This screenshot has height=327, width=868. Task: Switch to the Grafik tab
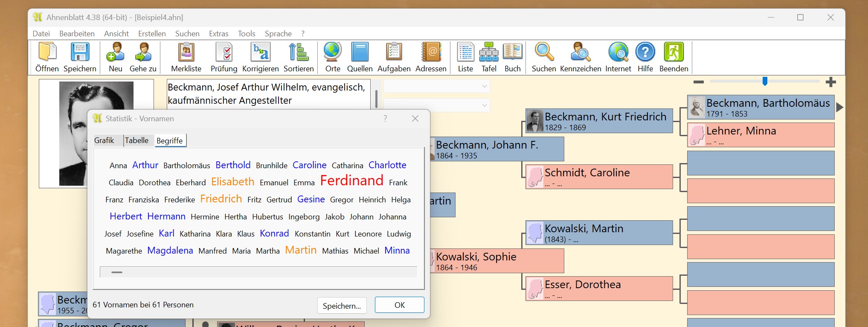104,140
